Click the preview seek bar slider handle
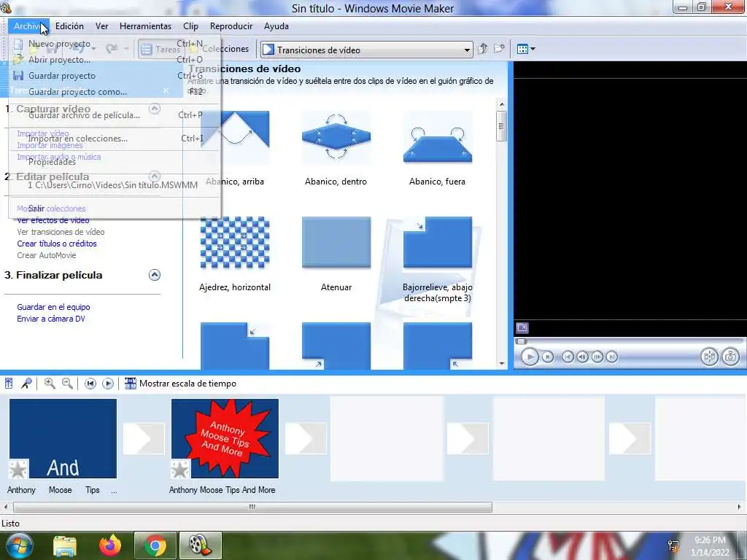 (x=521, y=341)
